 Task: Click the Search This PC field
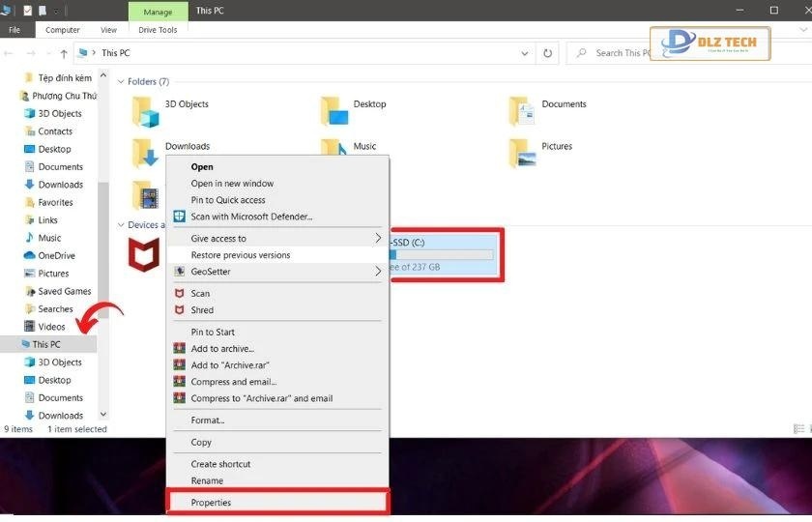623,53
